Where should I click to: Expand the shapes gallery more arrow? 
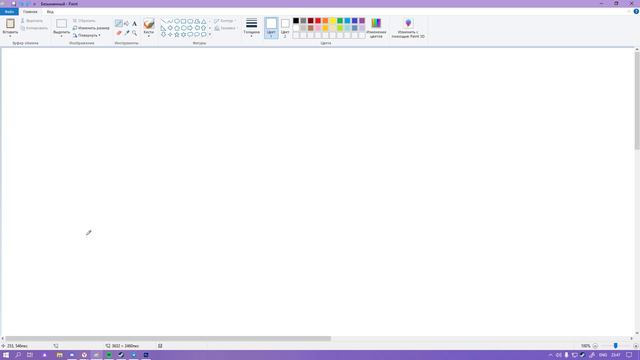tap(210, 35)
